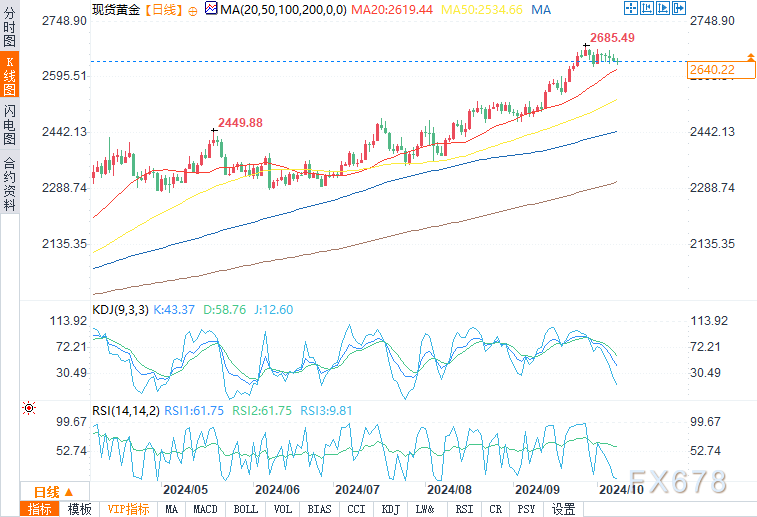Click the 2640.22 current price tag
The width and height of the screenshot is (757, 517).
click(712, 69)
